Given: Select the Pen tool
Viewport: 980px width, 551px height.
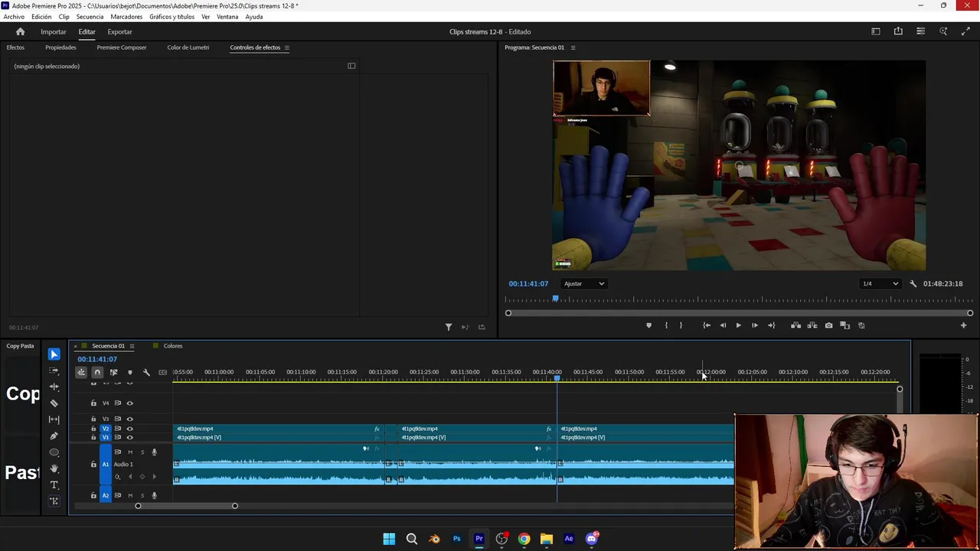Looking at the screenshot, I should click(54, 436).
